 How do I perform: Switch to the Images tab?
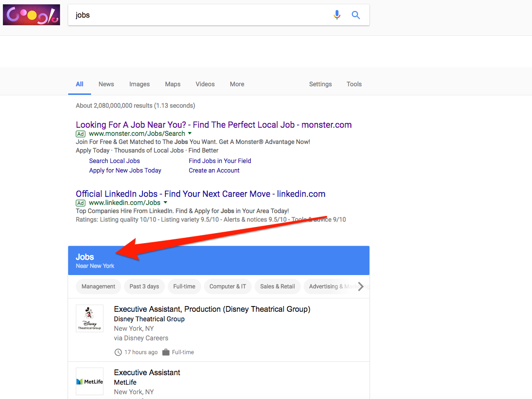coord(140,84)
